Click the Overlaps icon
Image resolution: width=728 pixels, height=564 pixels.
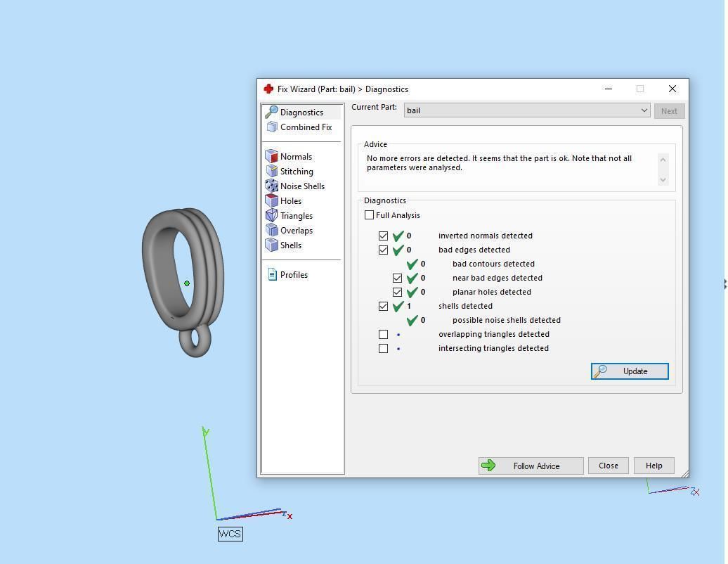(x=272, y=230)
